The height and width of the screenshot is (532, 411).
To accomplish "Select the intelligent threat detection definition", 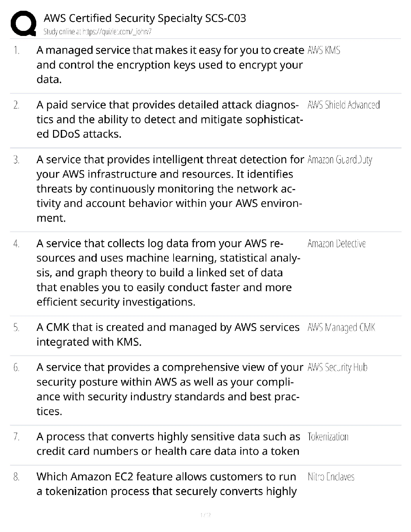I will [170, 189].
